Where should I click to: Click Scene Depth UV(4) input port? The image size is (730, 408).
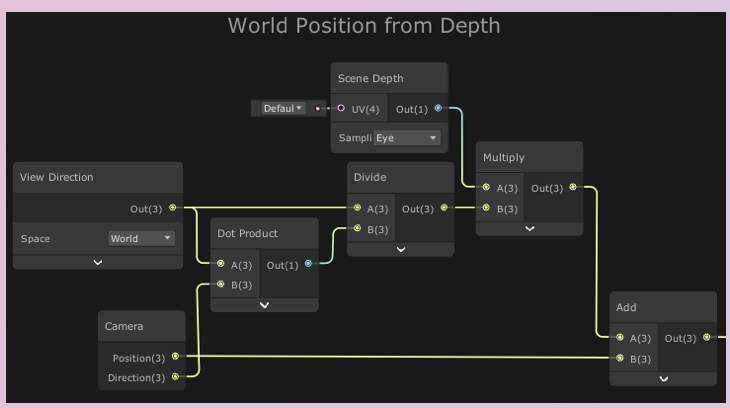click(x=341, y=109)
